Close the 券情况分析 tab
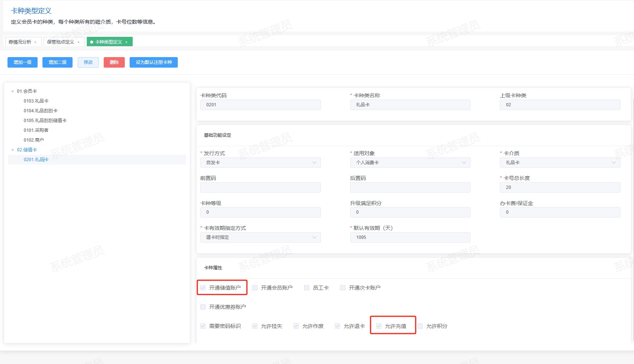Image resolution: width=634 pixels, height=364 pixels. [x=35, y=42]
